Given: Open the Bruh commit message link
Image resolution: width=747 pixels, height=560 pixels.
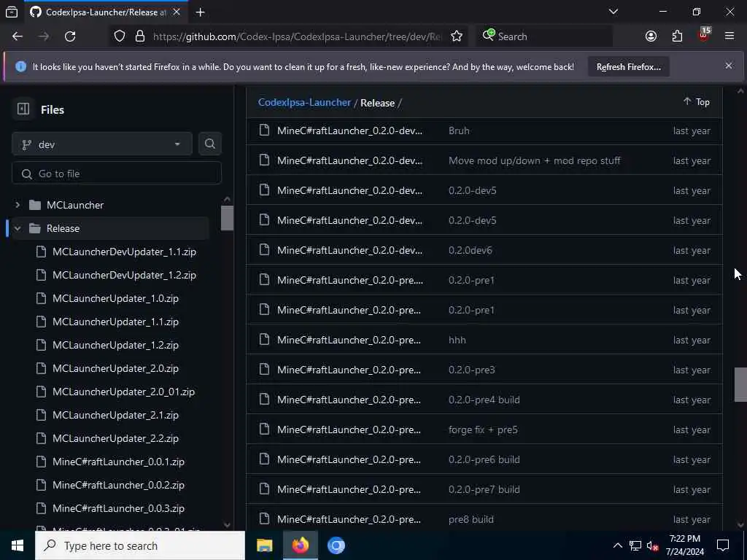Looking at the screenshot, I should [459, 131].
